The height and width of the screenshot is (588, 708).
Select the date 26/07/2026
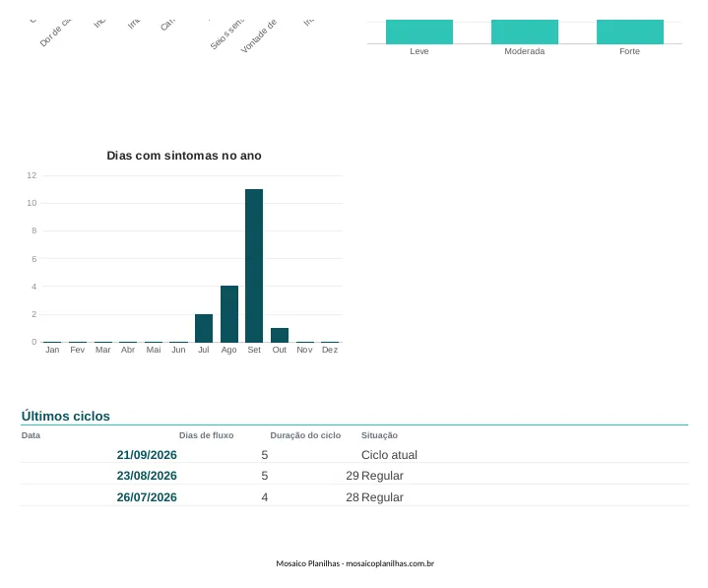click(x=147, y=497)
